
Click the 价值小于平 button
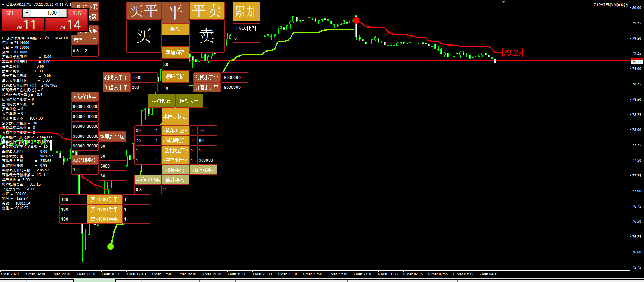207,87
